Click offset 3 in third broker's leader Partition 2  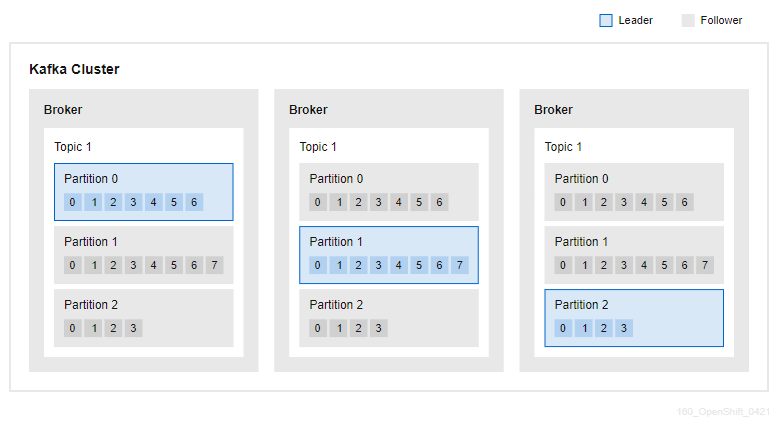(x=624, y=328)
